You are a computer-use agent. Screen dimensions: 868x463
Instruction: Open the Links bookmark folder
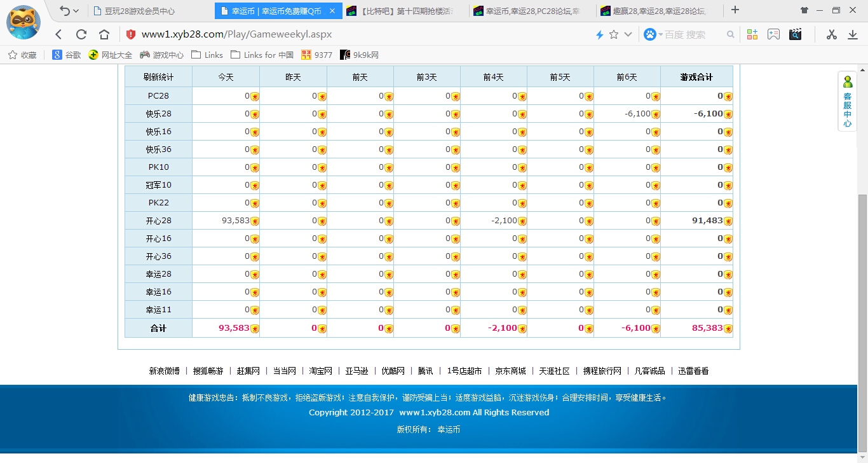207,55
